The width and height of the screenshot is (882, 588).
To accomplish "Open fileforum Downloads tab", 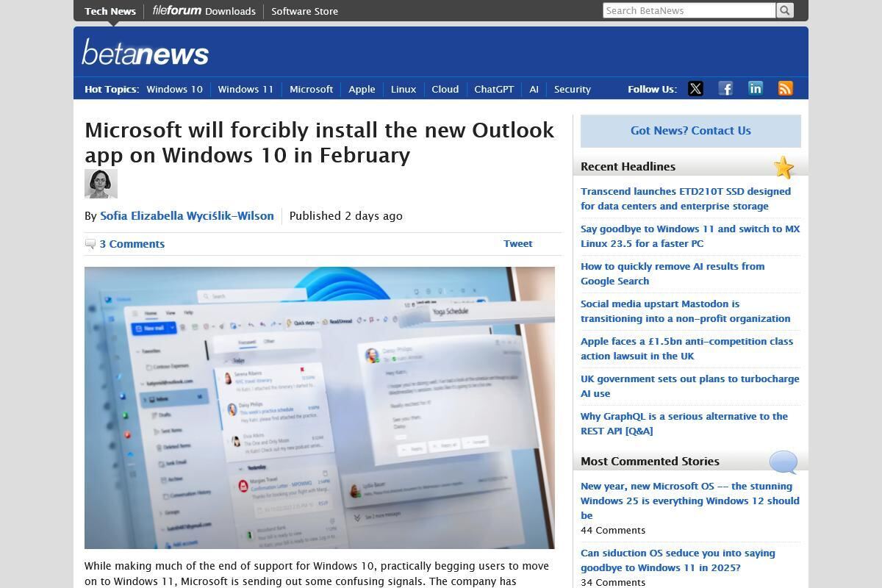I will 204,11.
